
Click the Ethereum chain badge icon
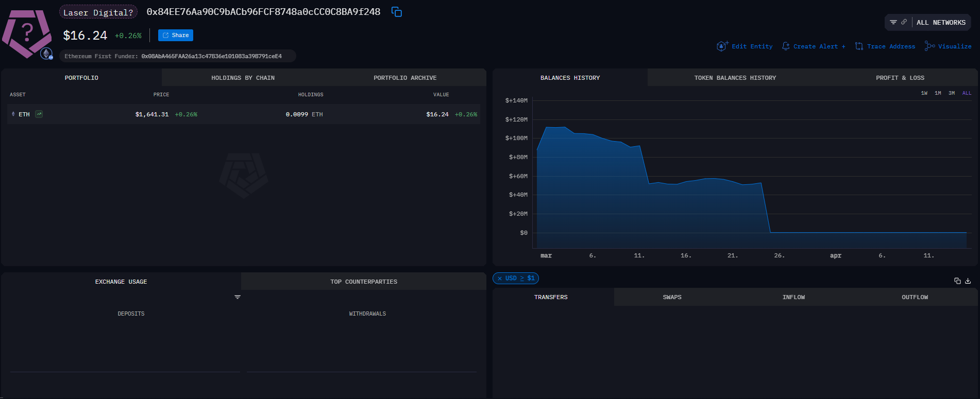click(46, 54)
